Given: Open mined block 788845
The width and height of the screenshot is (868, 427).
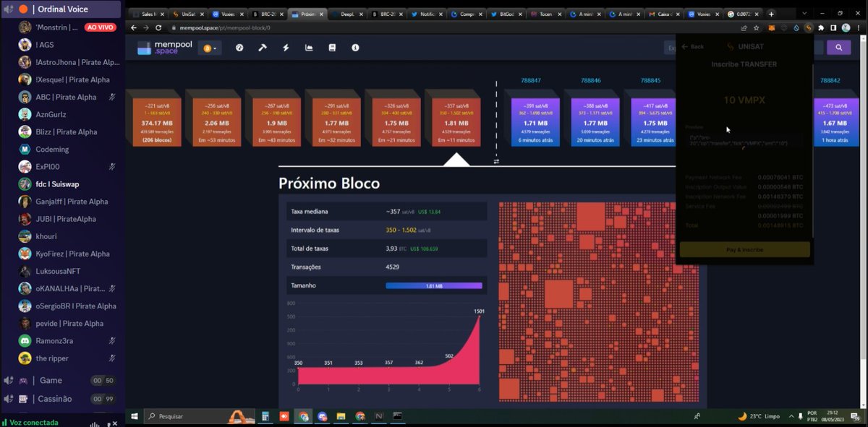Looking at the screenshot, I should [651, 118].
